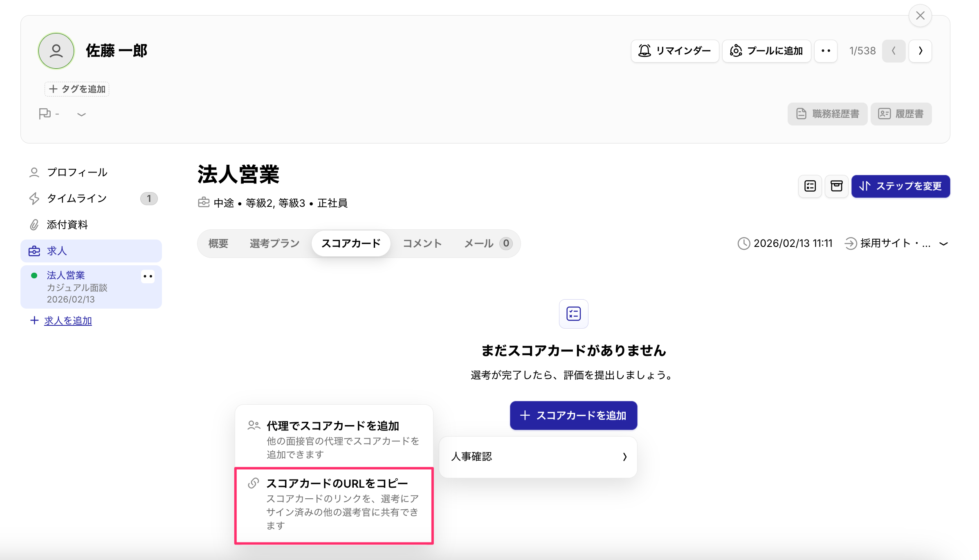Click the スコアカードを追加 button
The image size is (979, 560).
(x=573, y=415)
